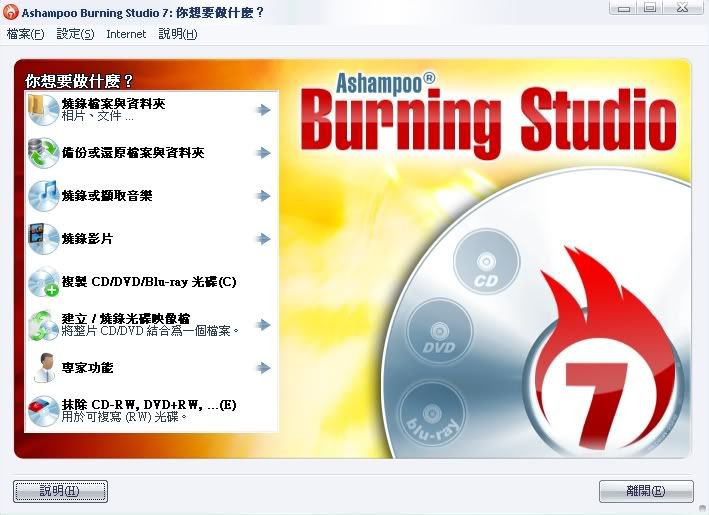Click the expert functions person icon
Viewport: 709px width, 515px height.
(44, 368)
